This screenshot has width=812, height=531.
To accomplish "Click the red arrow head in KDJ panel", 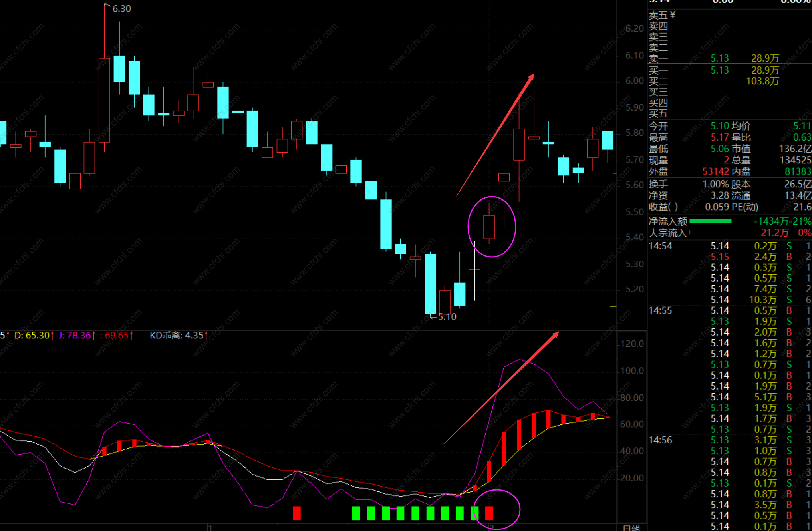I will pyautogui.click(x=555, y=334).
